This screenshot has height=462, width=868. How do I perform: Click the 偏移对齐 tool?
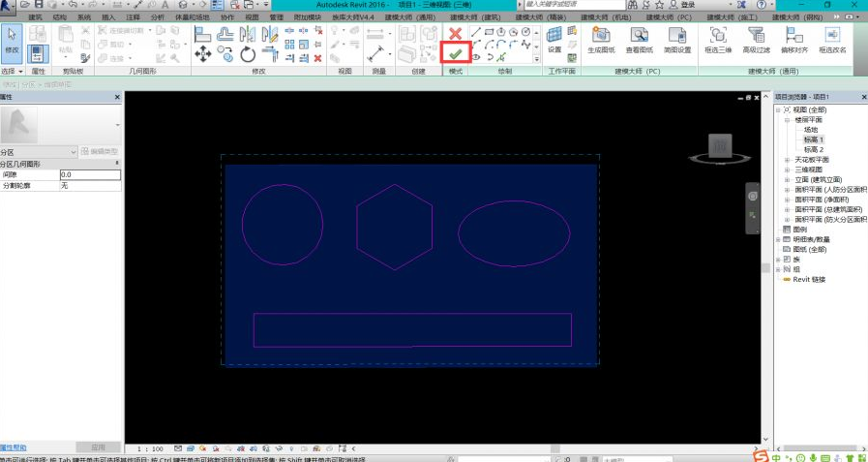(794, 40)
